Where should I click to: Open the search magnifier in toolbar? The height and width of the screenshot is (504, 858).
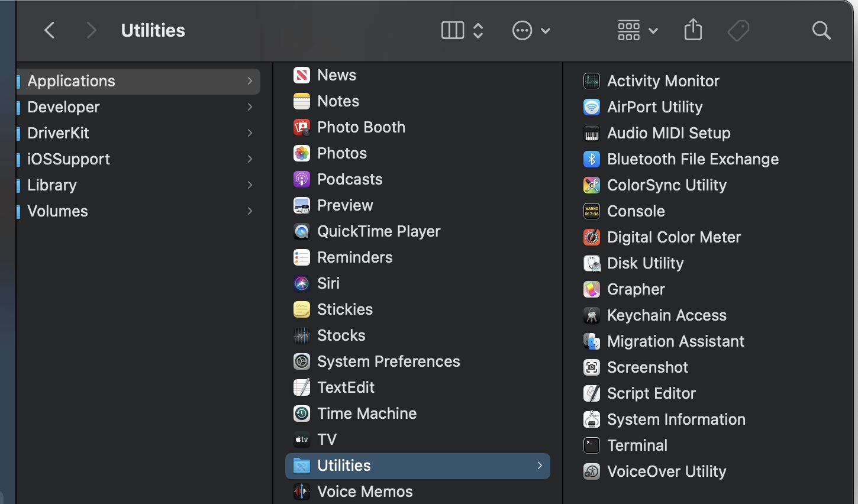(x=821, y=30)
